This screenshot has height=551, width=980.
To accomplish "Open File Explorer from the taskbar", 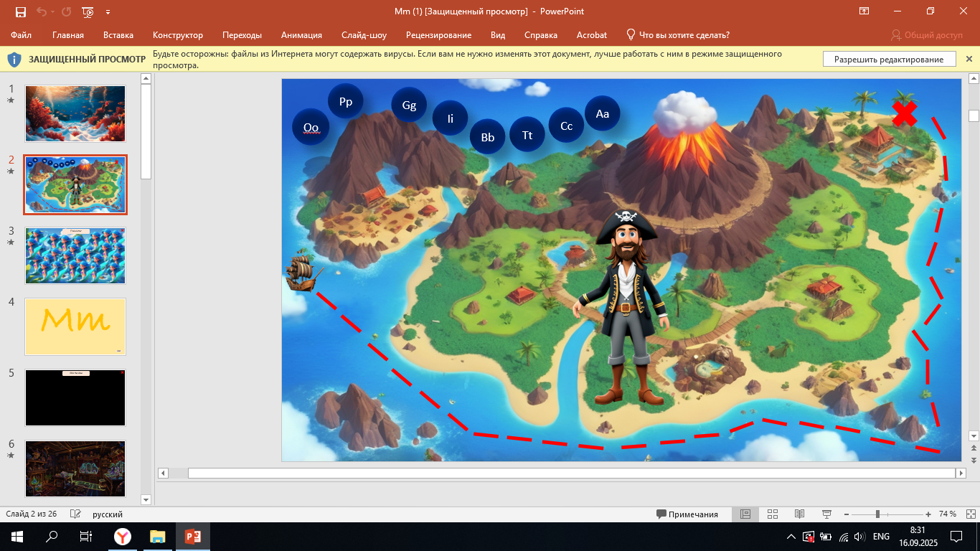I will [158, 537].
